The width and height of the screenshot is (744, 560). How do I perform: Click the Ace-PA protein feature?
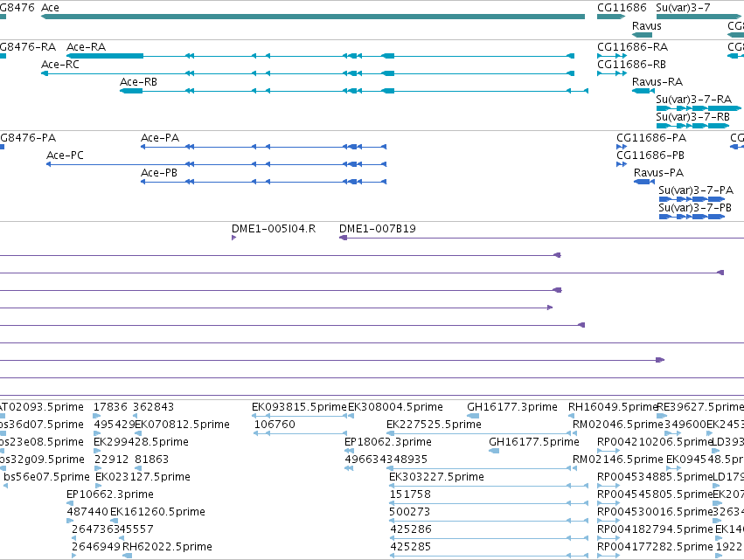tap(264, 147)
